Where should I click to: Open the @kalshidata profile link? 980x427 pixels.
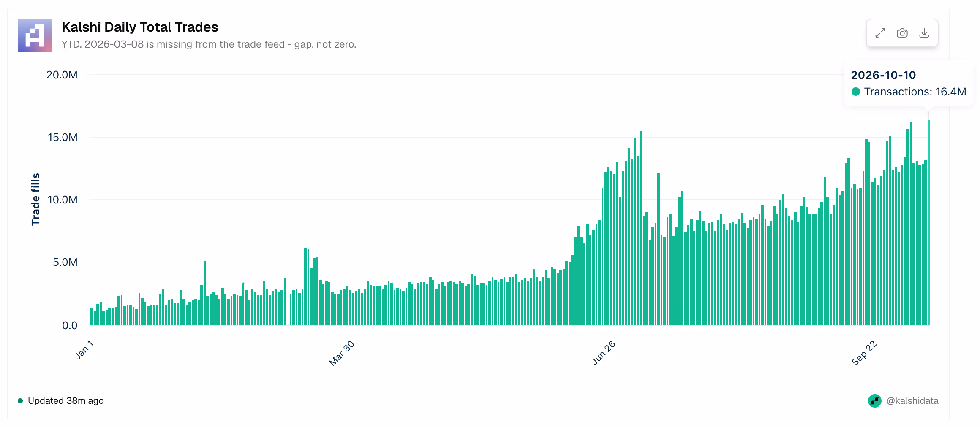912,401
